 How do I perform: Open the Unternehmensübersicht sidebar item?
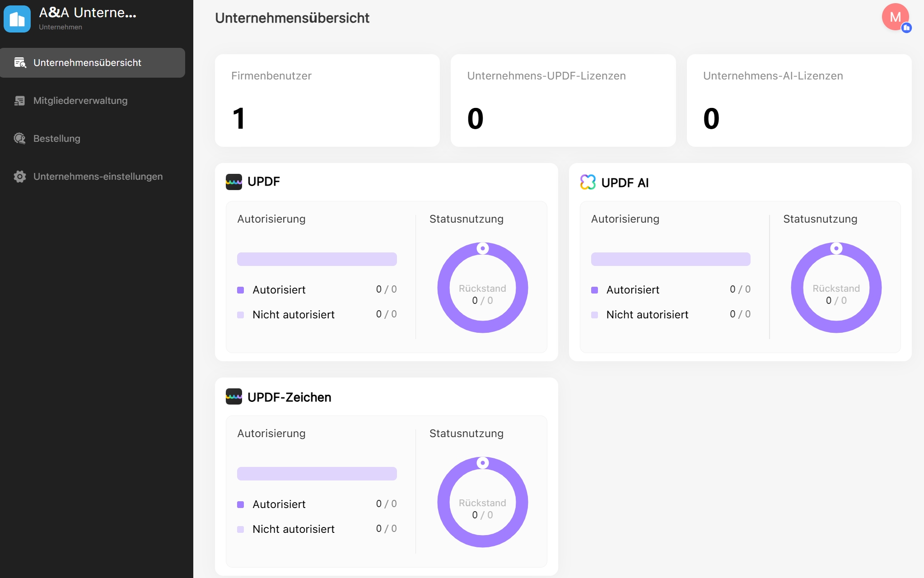point(93,63)
